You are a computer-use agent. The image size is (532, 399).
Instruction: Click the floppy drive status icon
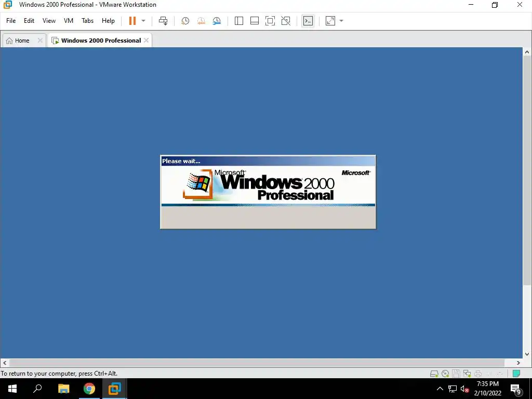click(x=456, y=374)
